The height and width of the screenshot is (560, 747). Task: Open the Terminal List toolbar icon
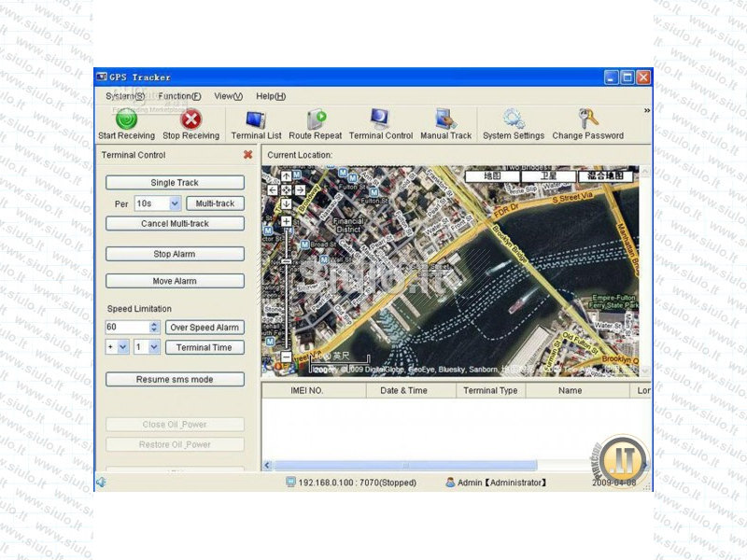coord(255,119)
